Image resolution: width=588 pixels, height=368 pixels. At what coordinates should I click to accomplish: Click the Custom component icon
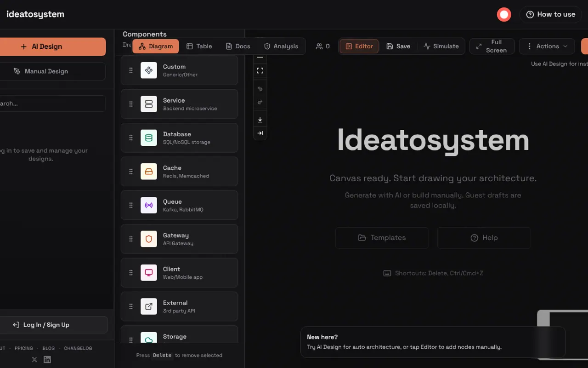click(149, 70)
